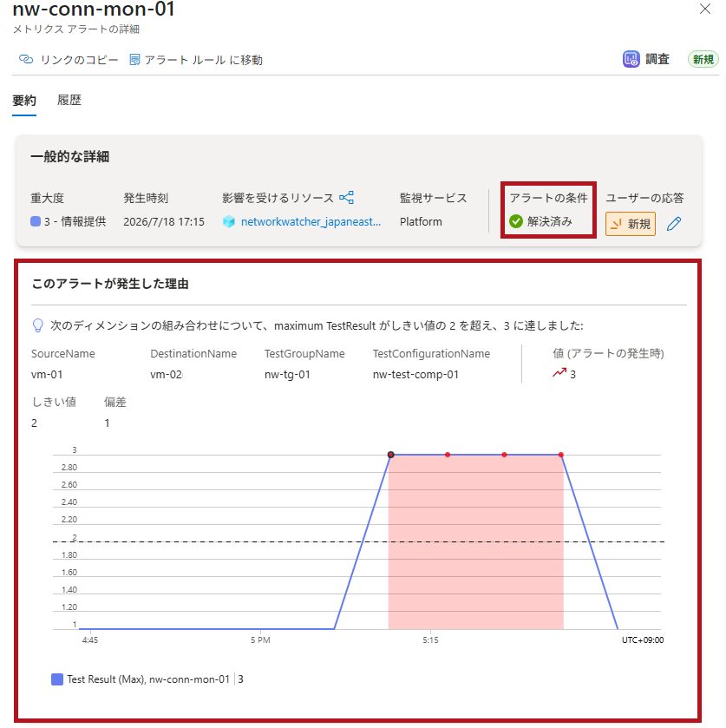The width and height of the screenshot is (726, 728).
Task: Click the resource topology share icon
Action: 346,197
